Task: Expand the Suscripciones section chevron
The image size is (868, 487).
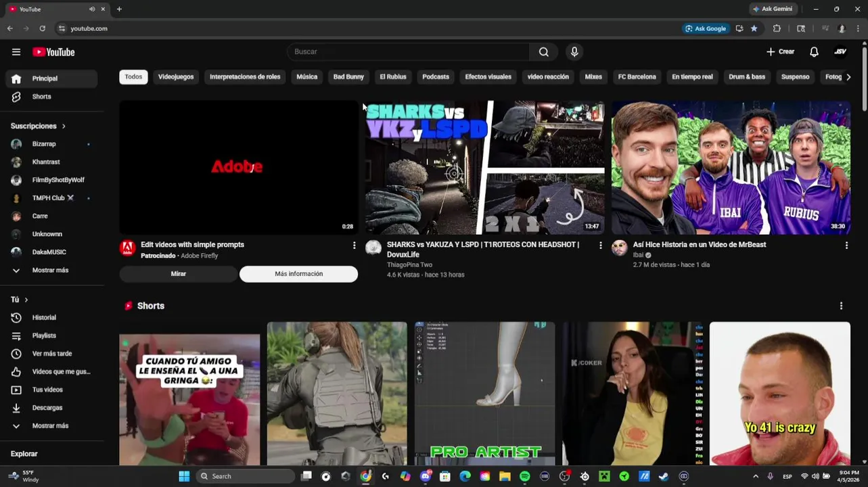Action: (64, 126)
